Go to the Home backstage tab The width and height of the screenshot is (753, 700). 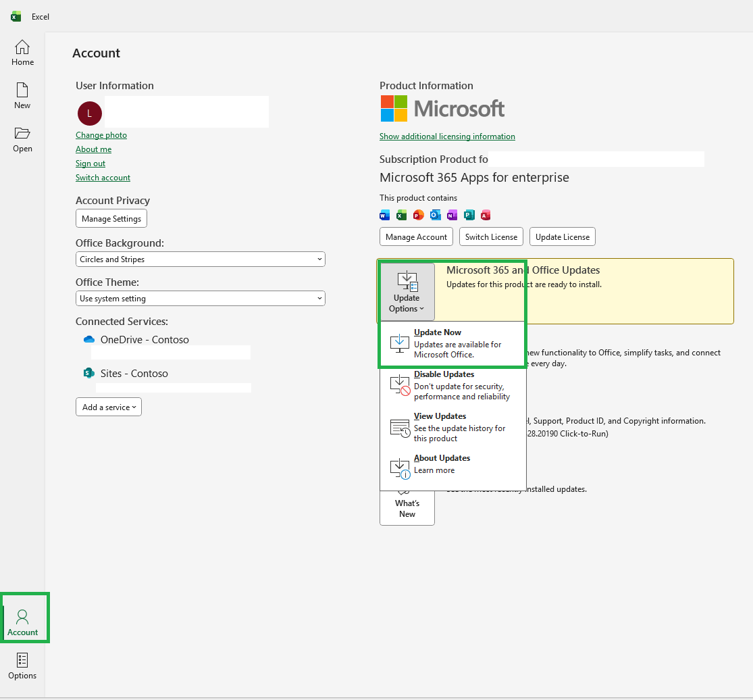(22, 53)
